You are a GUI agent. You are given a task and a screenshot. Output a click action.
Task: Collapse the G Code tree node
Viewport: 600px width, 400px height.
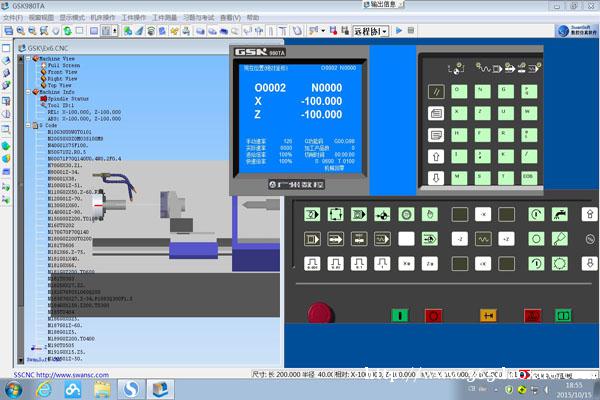[x=29, y=126]
